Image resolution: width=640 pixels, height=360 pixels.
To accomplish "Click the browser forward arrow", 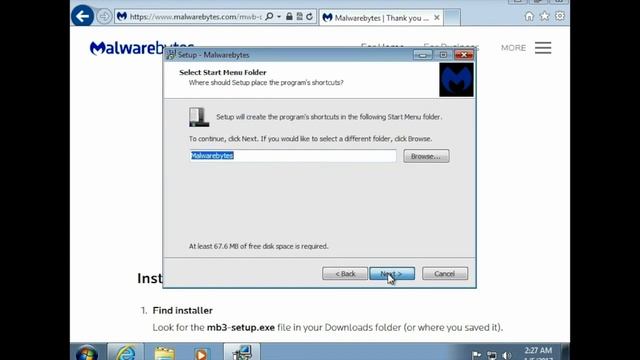I will pos(104,17).
